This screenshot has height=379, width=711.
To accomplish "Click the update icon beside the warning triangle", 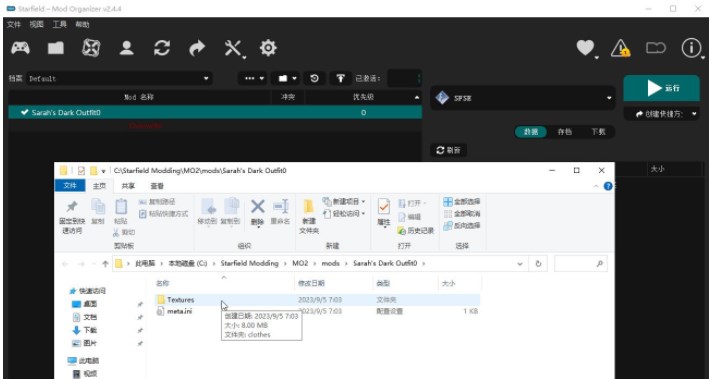I will [656, 48].
